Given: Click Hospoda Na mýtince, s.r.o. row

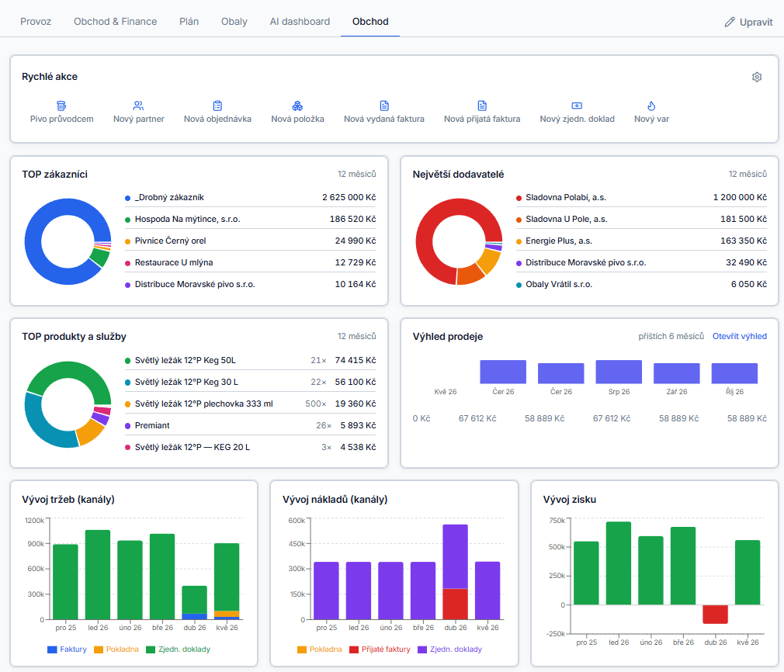Looking at the screenshot, I should (250, 219).
